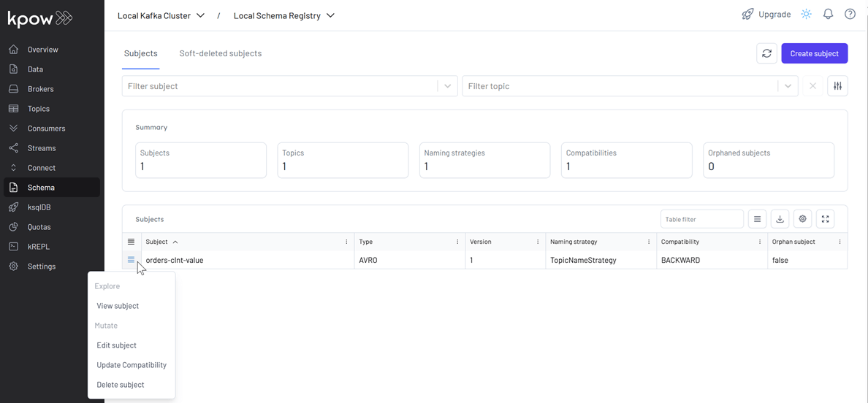Open the notifications bell icon

pyautogui.click(x=828, y=15)
